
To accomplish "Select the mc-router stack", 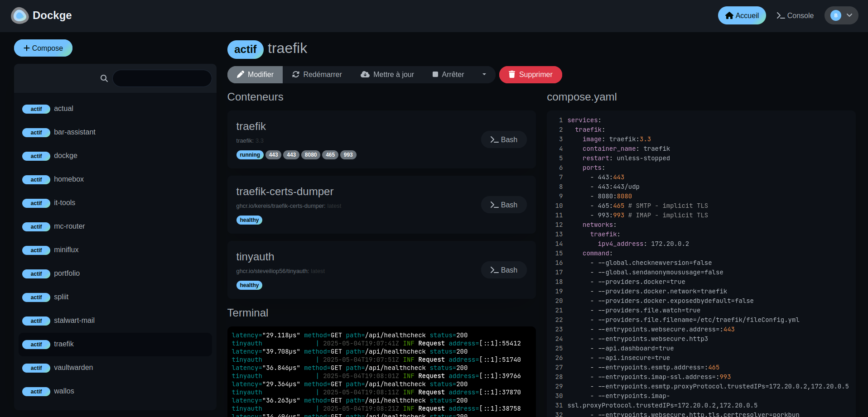I will (115, 226).
